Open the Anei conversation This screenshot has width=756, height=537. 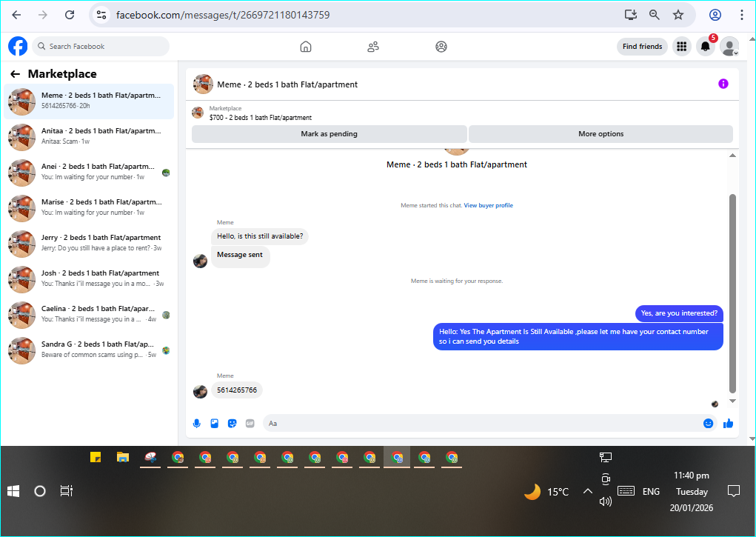89,173
